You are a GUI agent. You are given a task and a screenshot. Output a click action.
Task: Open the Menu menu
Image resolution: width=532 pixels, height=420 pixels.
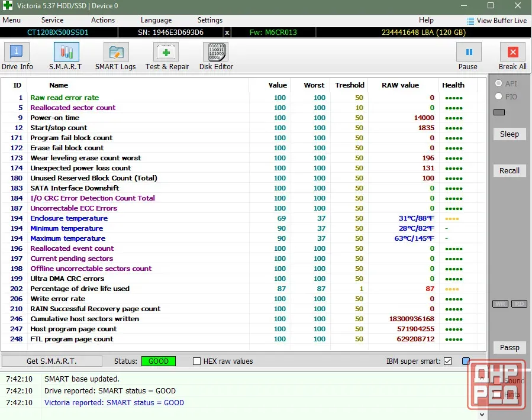(x=11, y=20)
